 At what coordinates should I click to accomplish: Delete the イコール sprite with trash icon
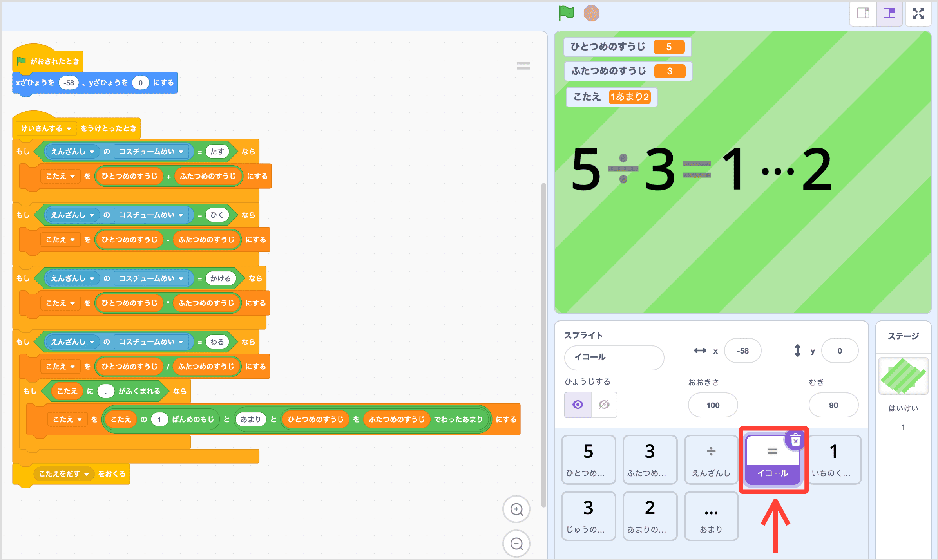point(795,441)
